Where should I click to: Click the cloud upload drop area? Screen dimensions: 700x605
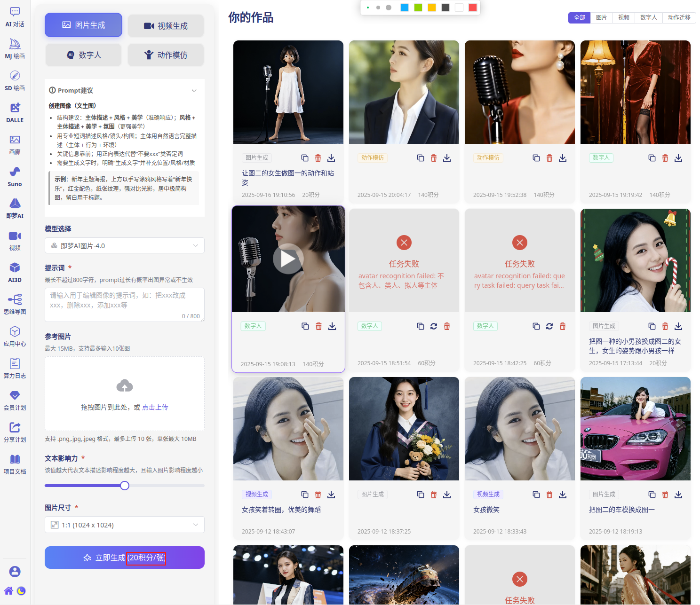(125, 393)
